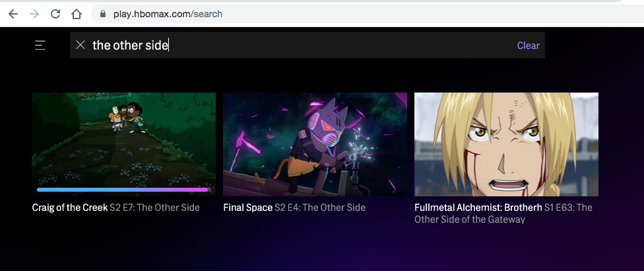Close search with the X icon
644x271 pixels.
point(80,45)
